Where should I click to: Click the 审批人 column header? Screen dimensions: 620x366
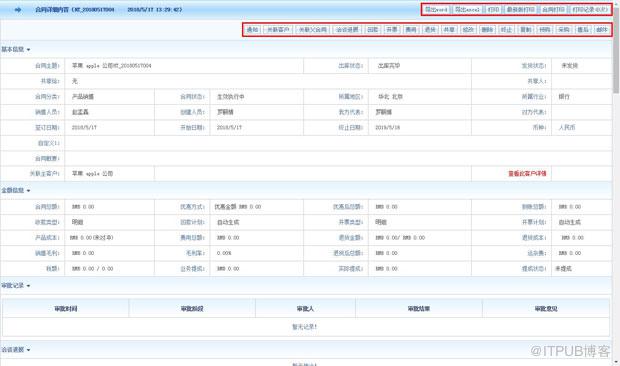[x=305, y=309]
